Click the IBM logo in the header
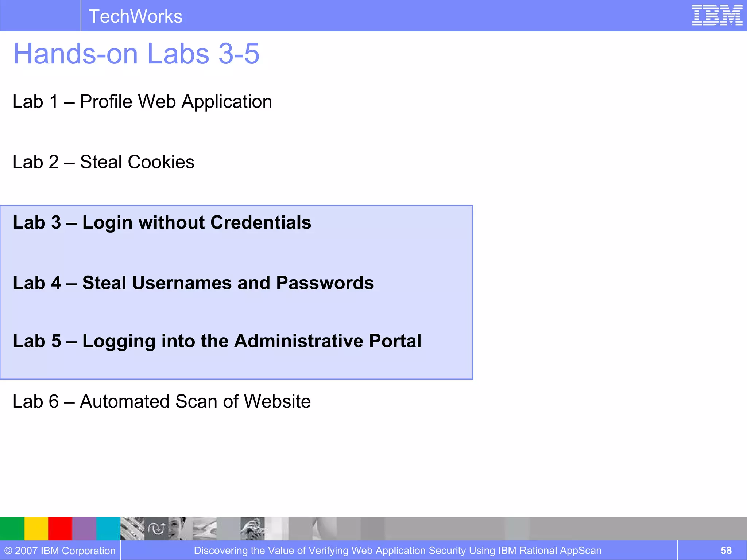This screenshot has height=560, width=747. [x=717, y=15]
